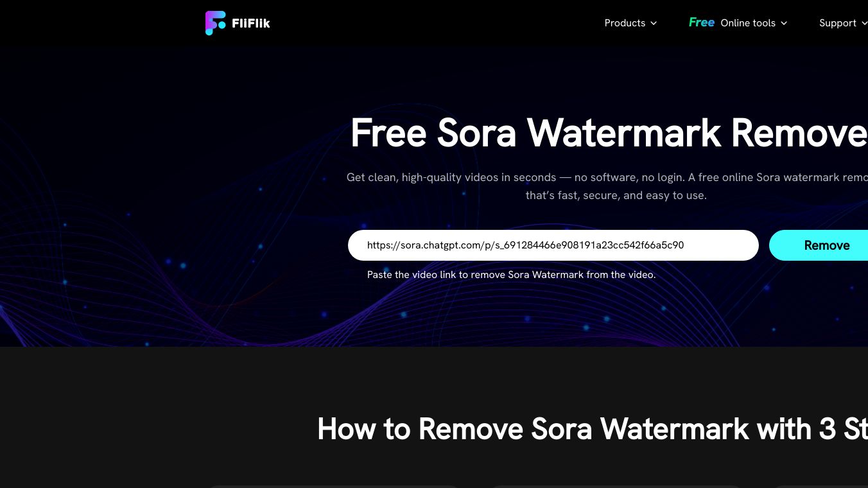Click the Free Sora Watermark Remover heading
Image resolution: width=868 pixels, height=488 pixels.
pyautogui.click(x=609, y=133)
